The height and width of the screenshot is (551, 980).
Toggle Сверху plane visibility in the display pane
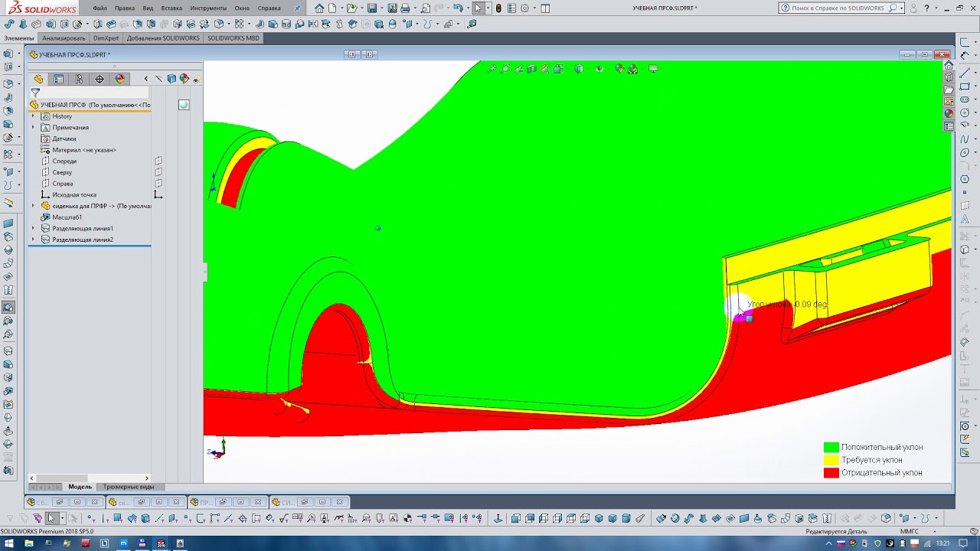[158, 172]
